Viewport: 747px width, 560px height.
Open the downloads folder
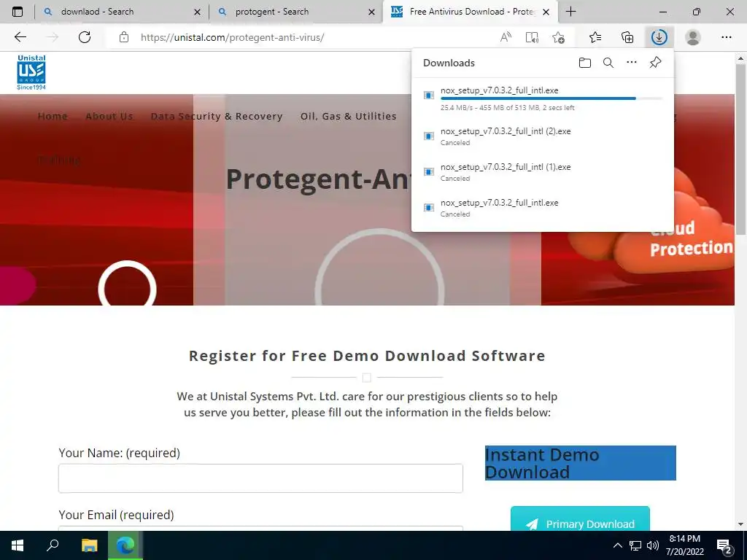tap(585, 63)
